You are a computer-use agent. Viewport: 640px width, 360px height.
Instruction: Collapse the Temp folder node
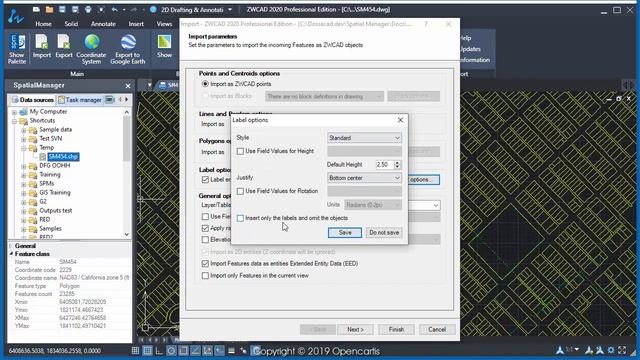[24, 148]
